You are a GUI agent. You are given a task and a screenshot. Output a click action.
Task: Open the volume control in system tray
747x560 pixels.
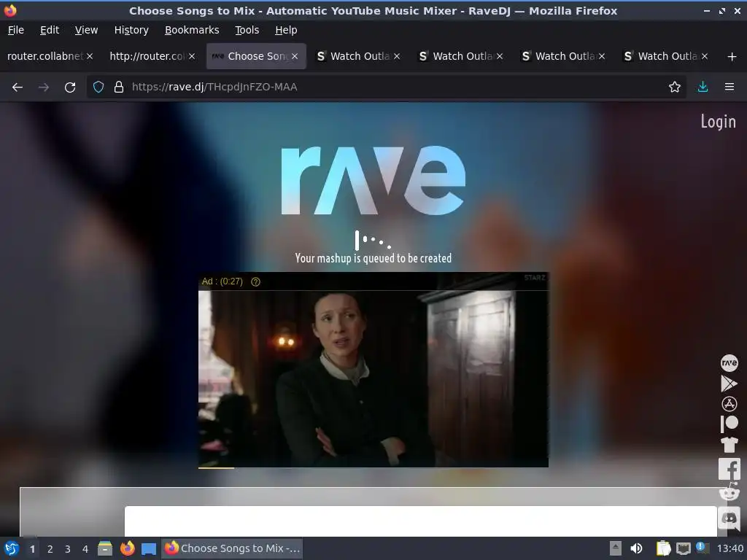point(636,548)
